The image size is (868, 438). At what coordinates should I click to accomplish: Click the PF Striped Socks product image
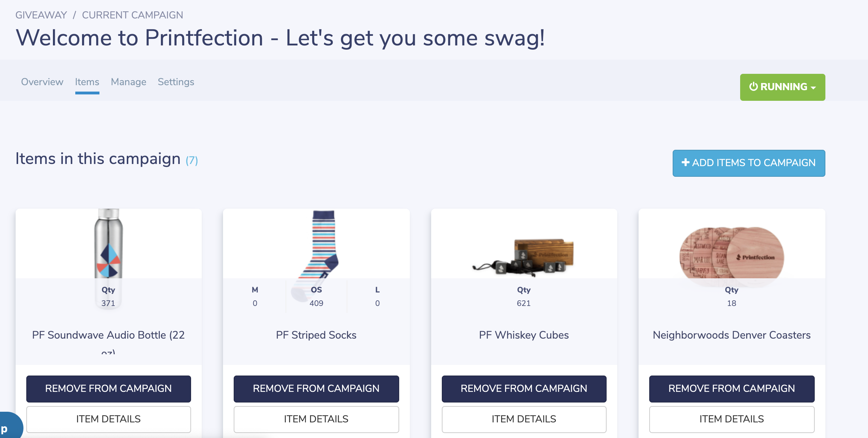pos(322,245)
